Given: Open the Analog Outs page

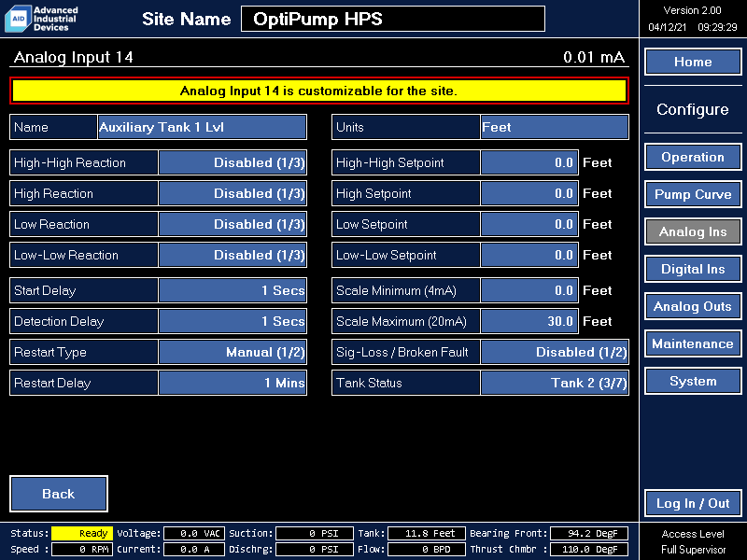Looking at the screenshot, I should coord(693,307).
